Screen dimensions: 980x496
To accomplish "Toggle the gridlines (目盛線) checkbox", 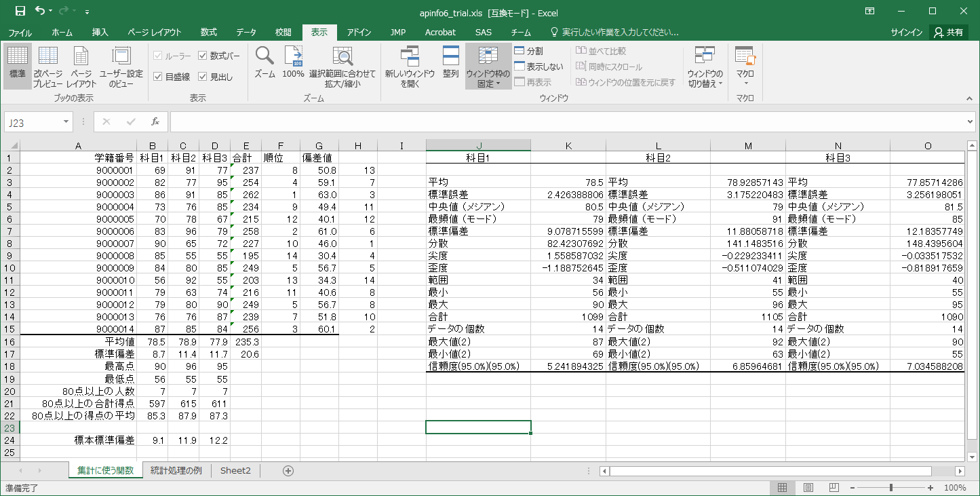I will tap(158, 77).
